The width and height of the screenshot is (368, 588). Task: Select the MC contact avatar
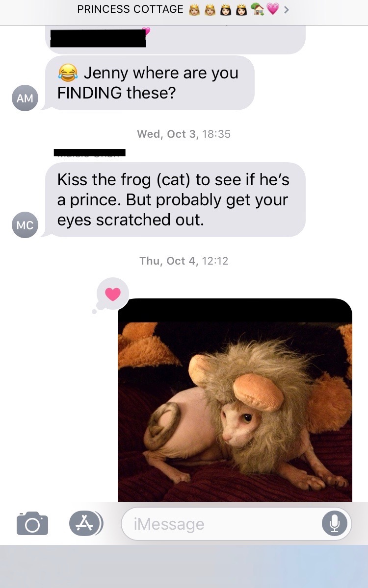(x=25, y=225)
